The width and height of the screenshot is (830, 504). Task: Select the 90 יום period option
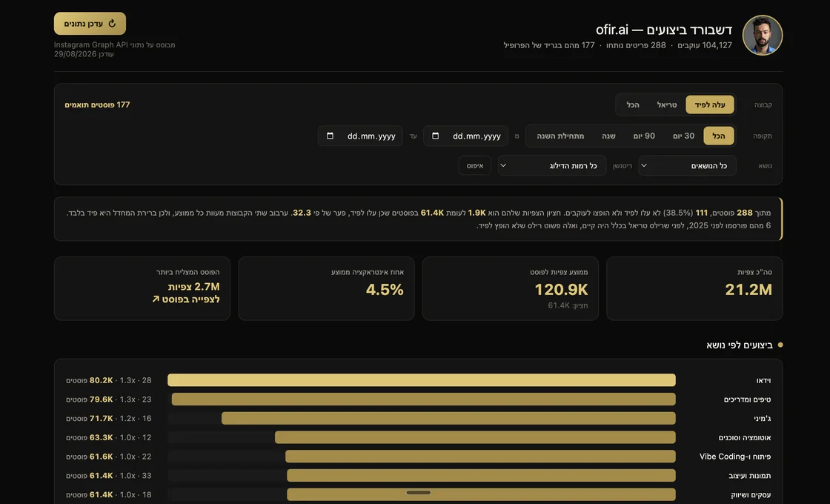(x=644, y=136)
